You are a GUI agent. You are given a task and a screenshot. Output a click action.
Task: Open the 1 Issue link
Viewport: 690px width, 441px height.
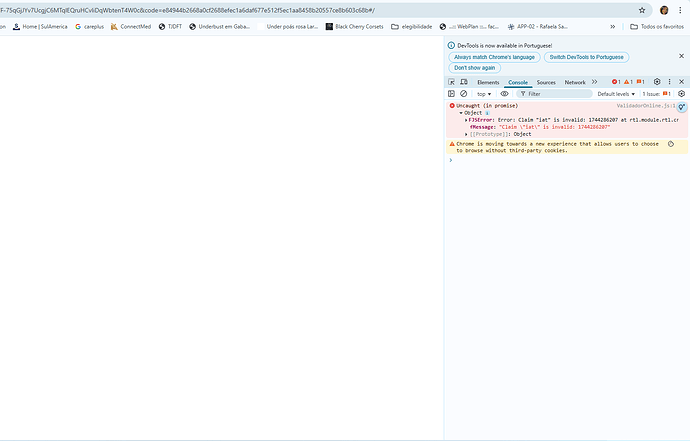(656, 94)
